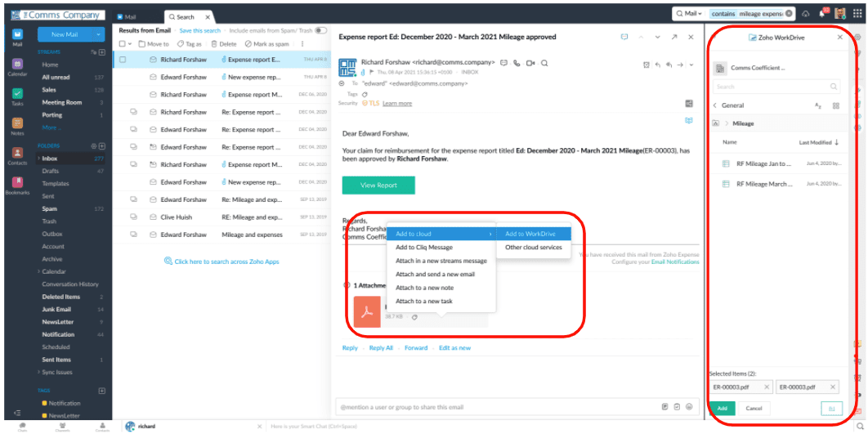Image resolution: width=868 pixels, height=434 pixels.
Task: Click the forward arrow icon
Action: (x=680, y=65)
